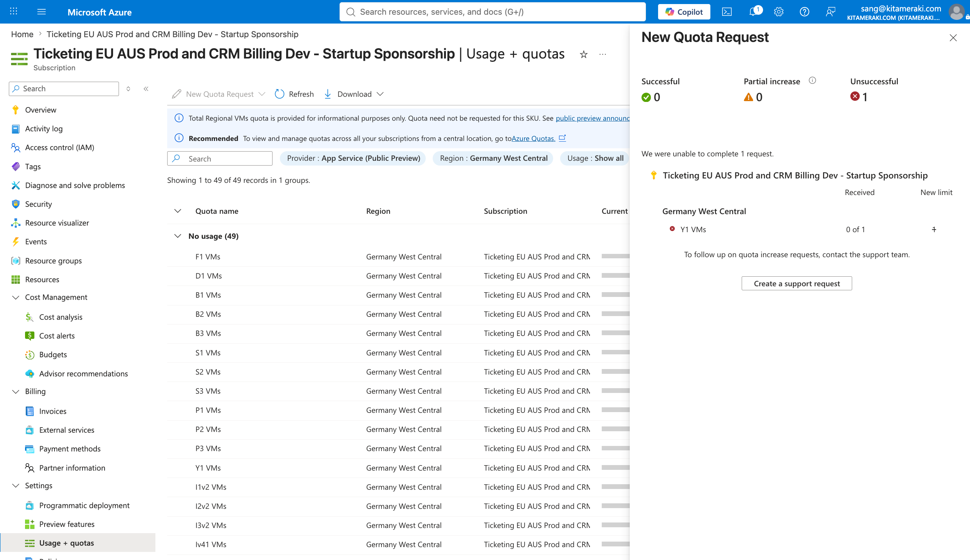Go to Home breadcrumb
This screenshot has width=970, height=560.
22,34
